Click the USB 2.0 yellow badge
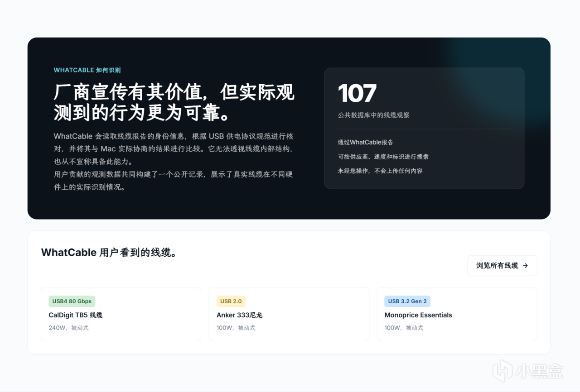Image resolution: width=580 pixels, height=392 pixels. tap(231, 301)
